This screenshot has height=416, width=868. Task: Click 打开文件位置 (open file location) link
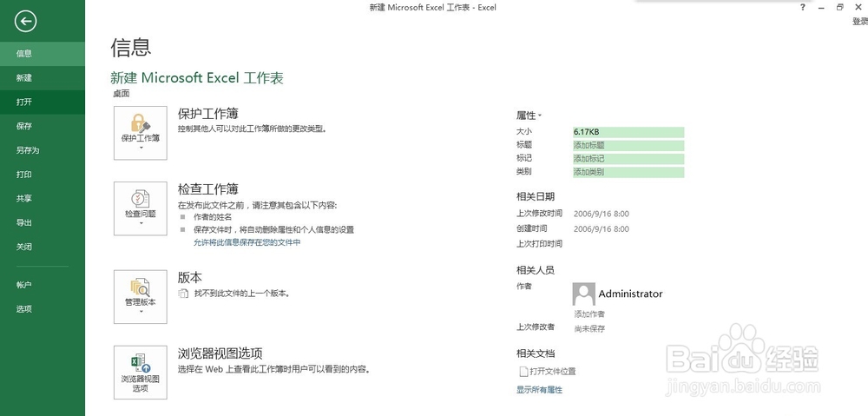553,371
